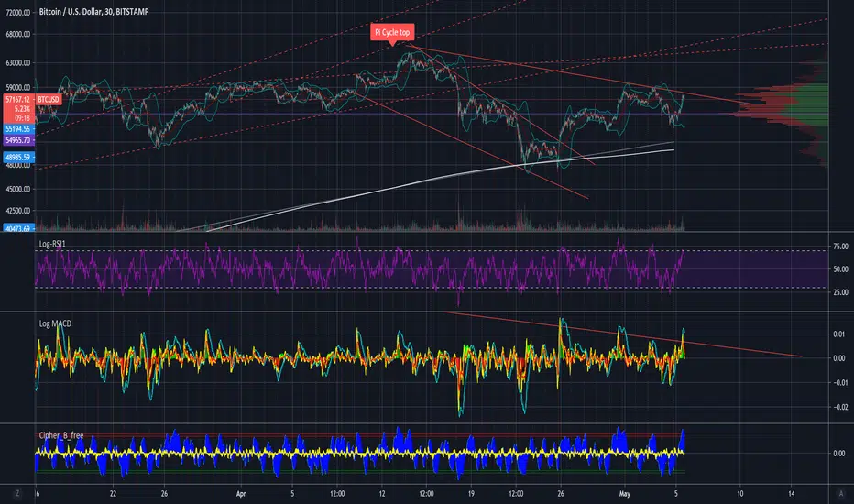Select the Pi Cycle top label
The height and width of the screenshot is (504, 854).
pyautogui.click(x=392, y=32)
